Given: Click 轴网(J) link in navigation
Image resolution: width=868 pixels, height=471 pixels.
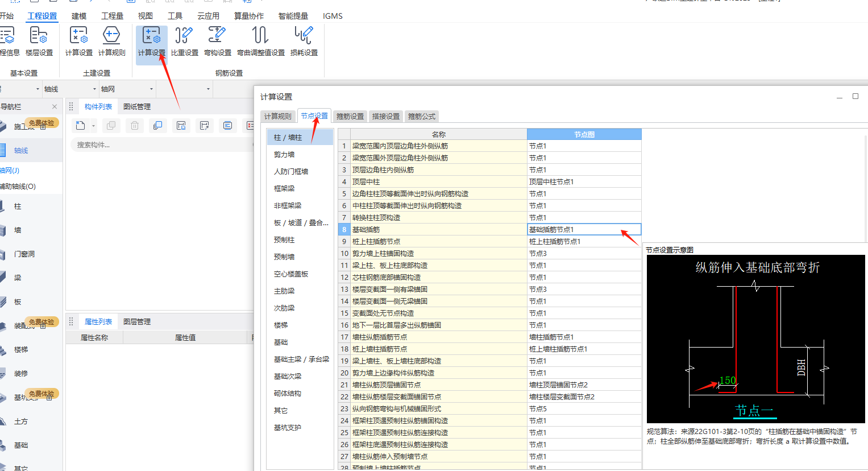Looking at the screenshot, I should (x=10, y=170).
